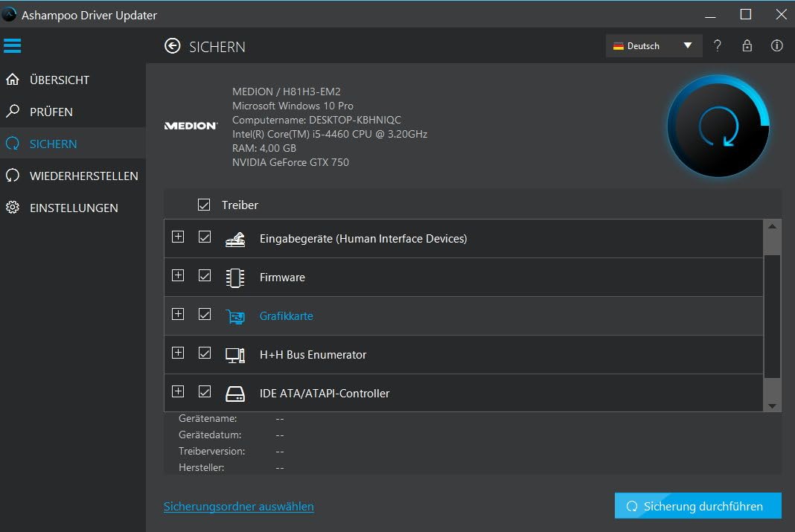The width and height of the screenshot is (795, 532).
Task: Open the hamburger menu icon
Action: click(12, 45)
